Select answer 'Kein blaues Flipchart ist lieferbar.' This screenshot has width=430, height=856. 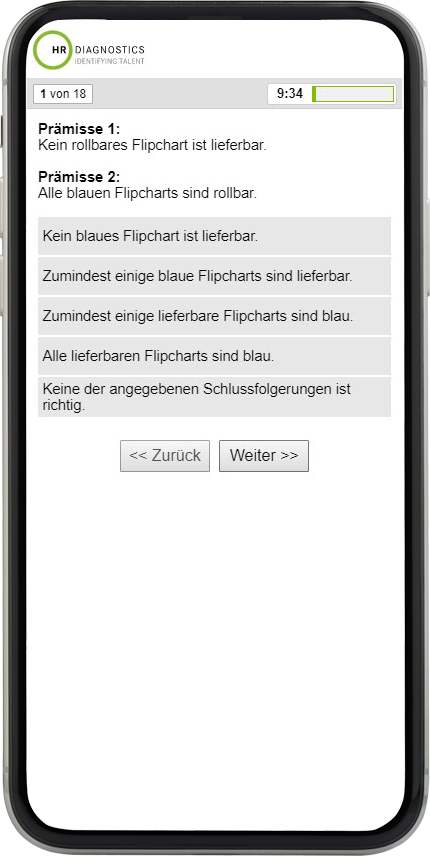pyautogui.click(x=214, y=236)
